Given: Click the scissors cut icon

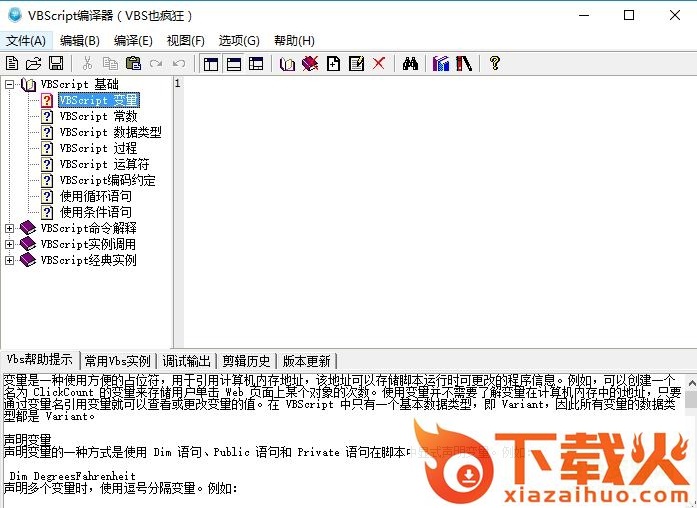Looking at the screenshot, I should click(x=88, y=64).
